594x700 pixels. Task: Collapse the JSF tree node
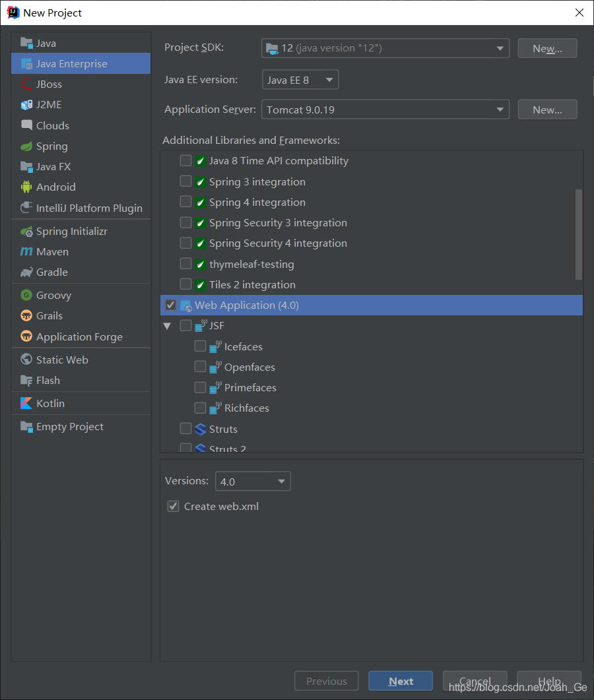click(168, 326)
